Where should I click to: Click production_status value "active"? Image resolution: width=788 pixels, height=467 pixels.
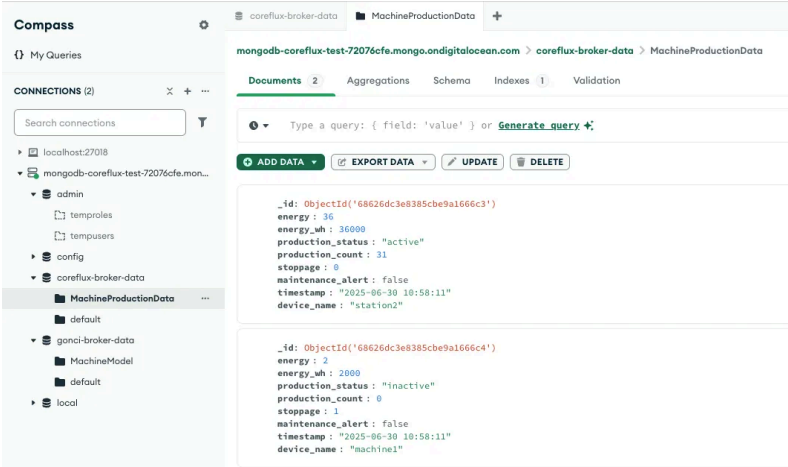(x=403, y=242)
